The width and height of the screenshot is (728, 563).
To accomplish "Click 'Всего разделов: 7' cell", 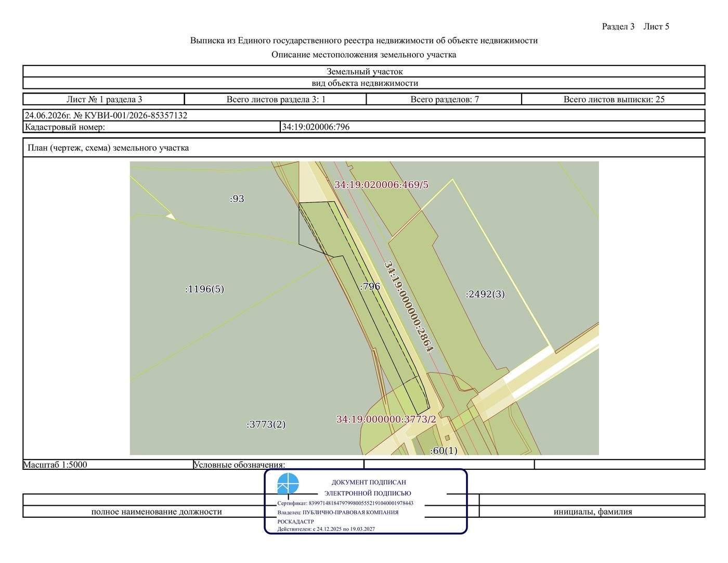I will [x=445, y=99].
